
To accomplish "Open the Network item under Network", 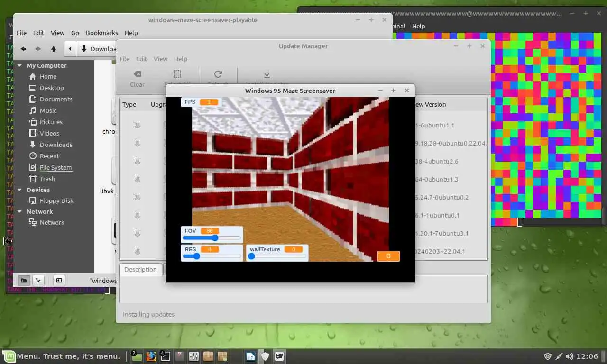I will pyautogui.click(x=52, y=222).
